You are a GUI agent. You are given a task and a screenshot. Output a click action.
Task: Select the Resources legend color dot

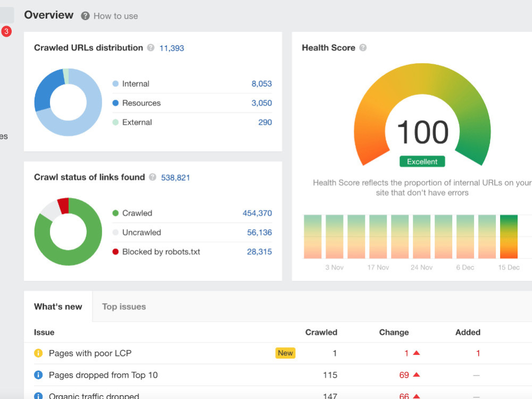(x=115, y=103)
